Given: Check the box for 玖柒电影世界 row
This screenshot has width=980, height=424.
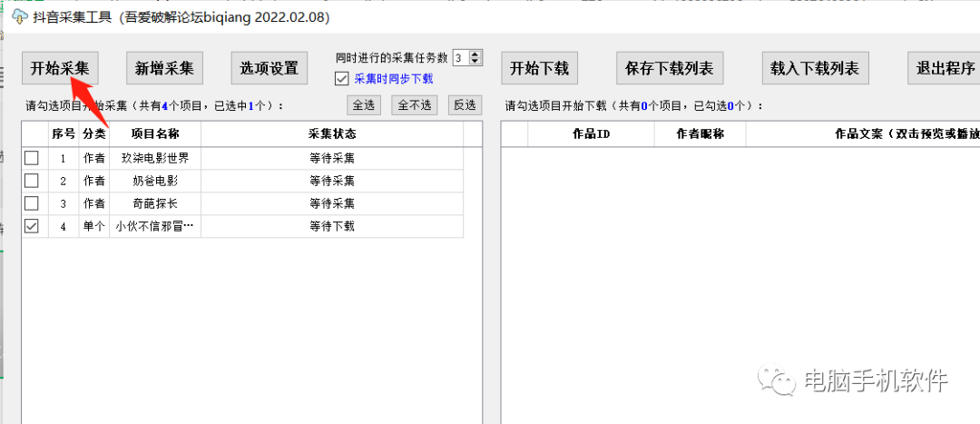Looking at the screenshot, I should click(31, 158).
